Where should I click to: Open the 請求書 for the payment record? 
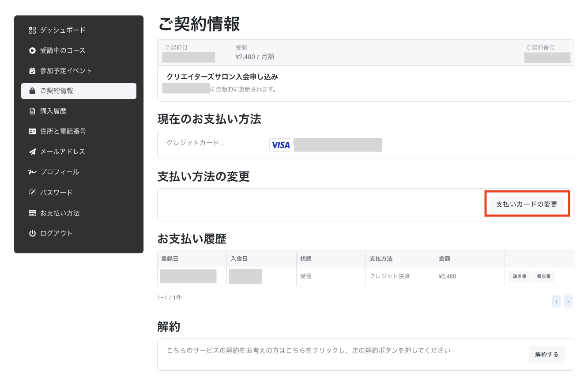520,276
